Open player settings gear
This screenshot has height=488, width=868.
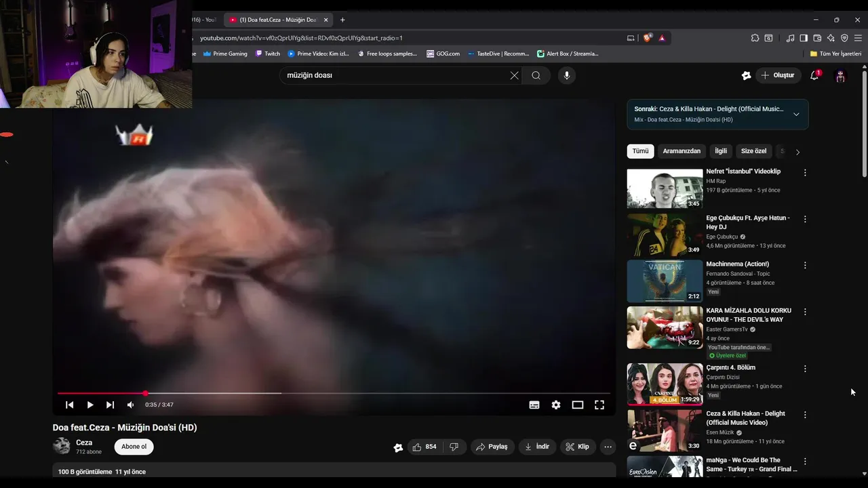[x=556, y=405]
